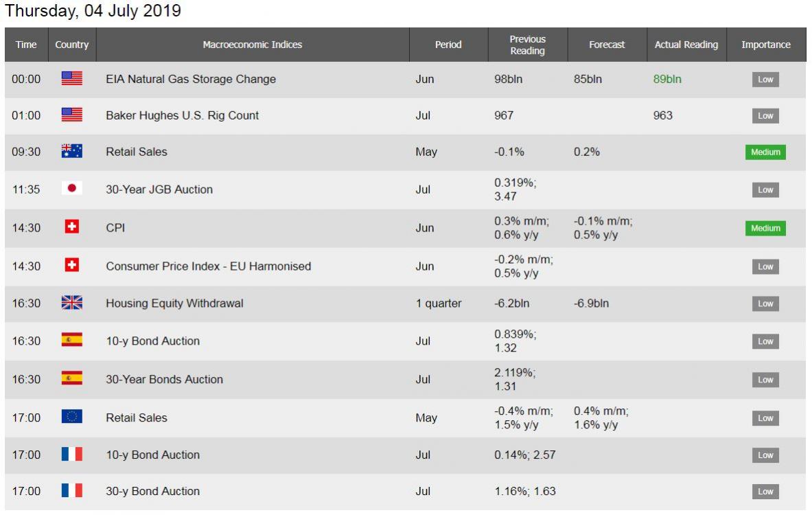Click the Macroeconomic Indices column header

(x=253, y=45)
